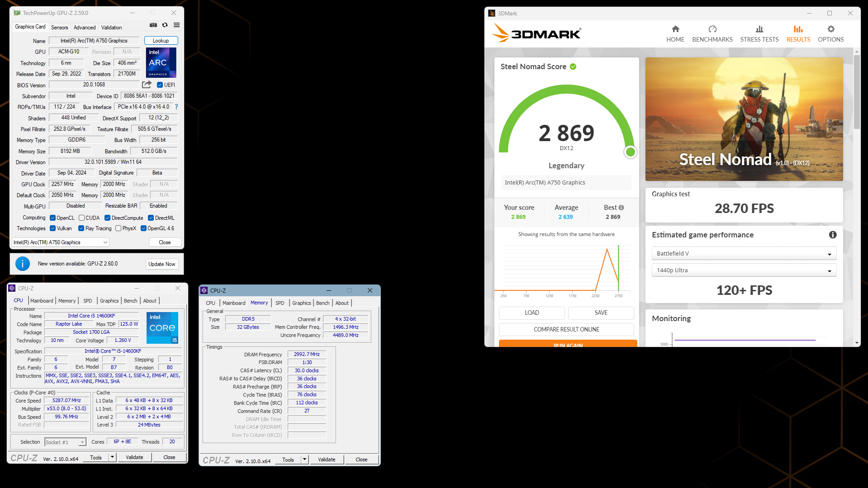Click the blue info icon in update notice
868x488 pixels.
pyautogui.click(x=23, y=264)
